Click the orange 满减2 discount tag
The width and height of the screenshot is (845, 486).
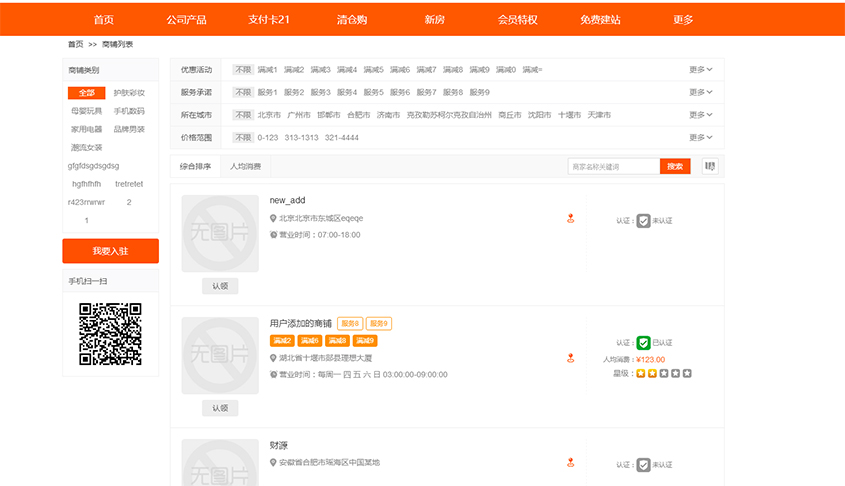tap(282, 341)
